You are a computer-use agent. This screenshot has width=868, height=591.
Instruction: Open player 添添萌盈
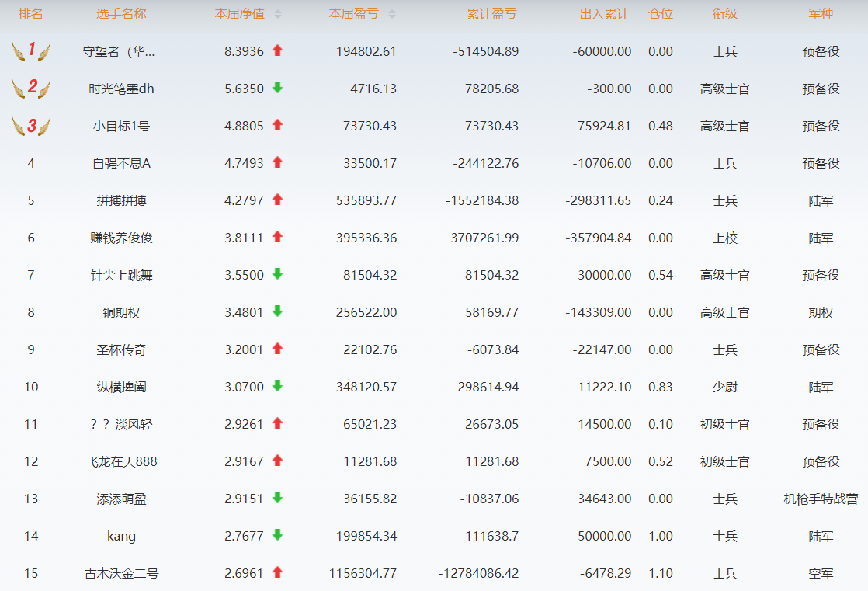click(121, 499)
